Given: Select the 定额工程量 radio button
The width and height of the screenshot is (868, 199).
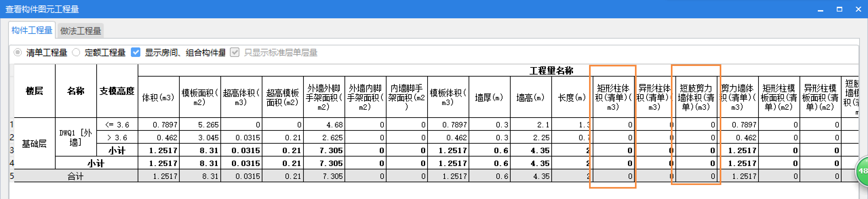Looking at the screenshot, I should pos(76,53).
